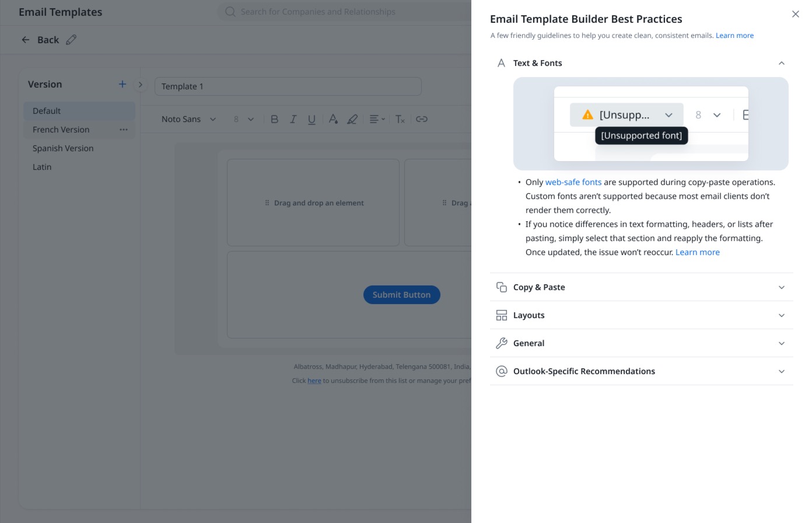Edit the template name via the pencil icon
The image size is (812, 523).
coord(72,40)
